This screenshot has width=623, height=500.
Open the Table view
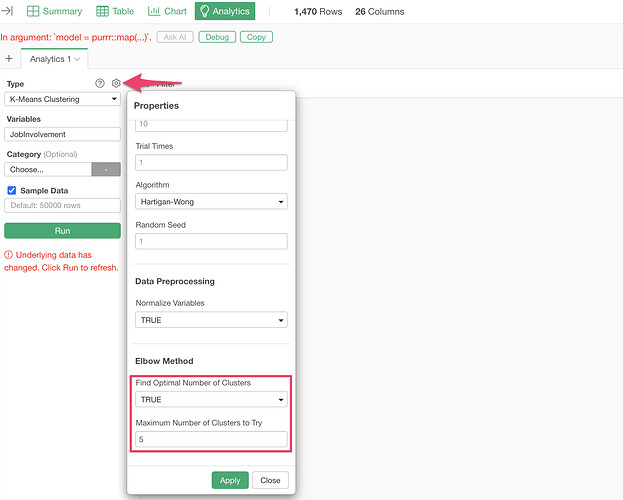(116, 11)
